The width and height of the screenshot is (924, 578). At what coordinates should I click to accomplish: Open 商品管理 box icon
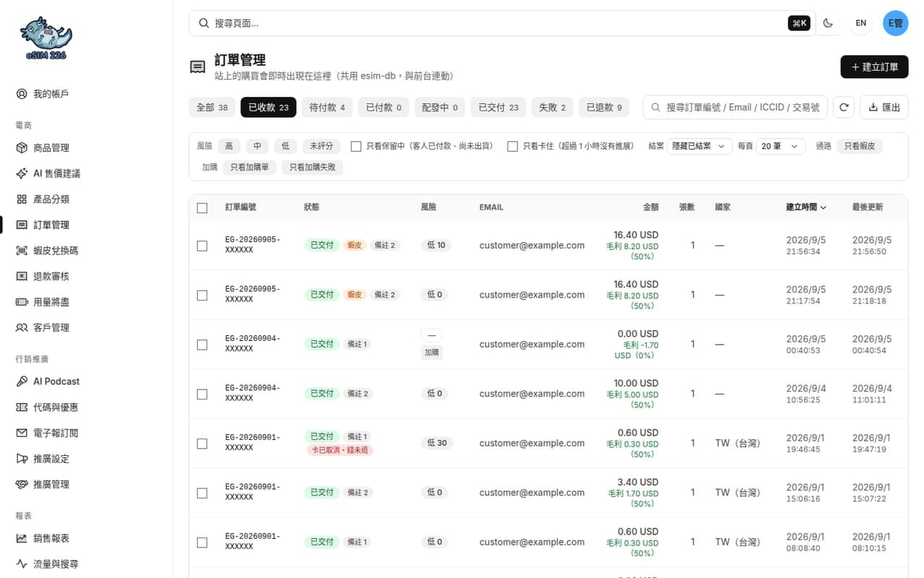point(22,148)
